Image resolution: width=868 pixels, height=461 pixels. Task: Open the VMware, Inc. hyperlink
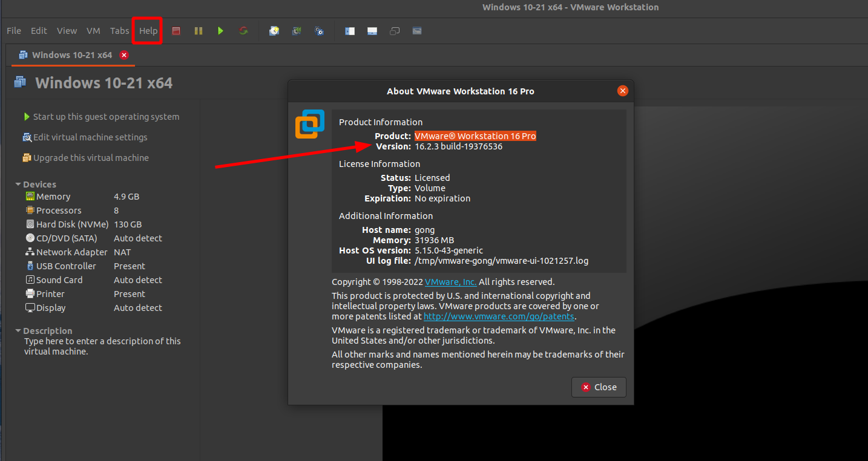pyautogui.click(x=450, y=282)
